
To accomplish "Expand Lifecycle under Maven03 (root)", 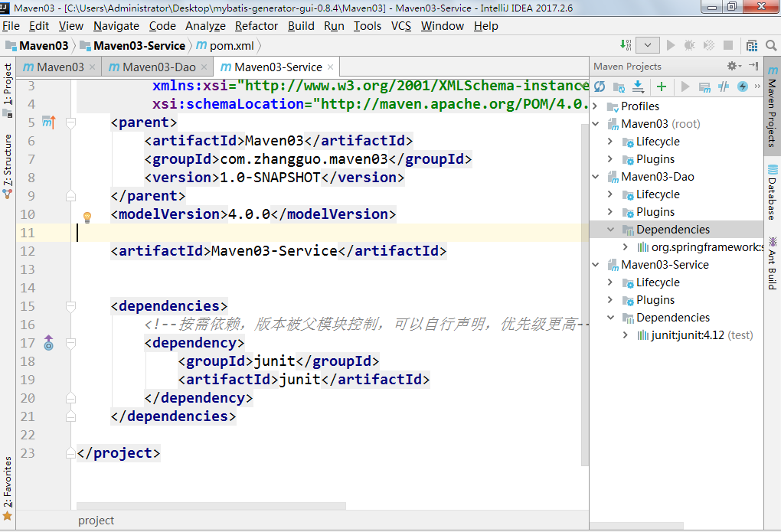I will pyautogui.click(x=611, y=142).
